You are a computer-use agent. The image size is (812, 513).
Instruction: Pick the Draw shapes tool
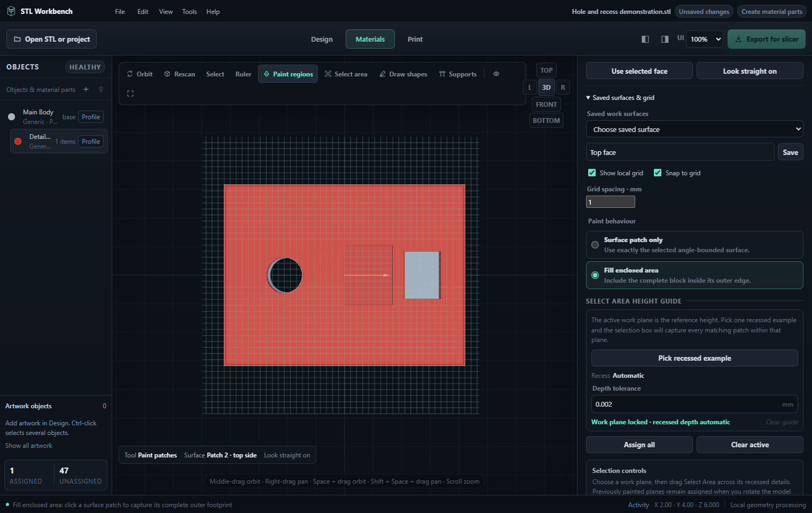[403, 74]
